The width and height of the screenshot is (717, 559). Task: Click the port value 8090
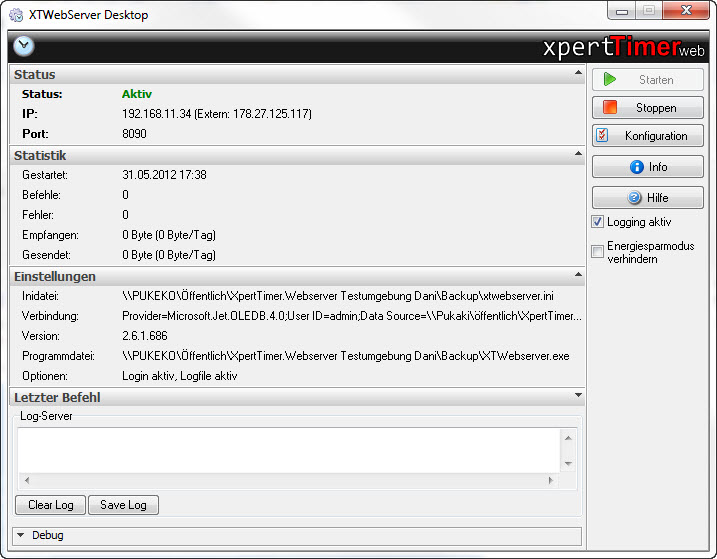[x=134, y=134]
